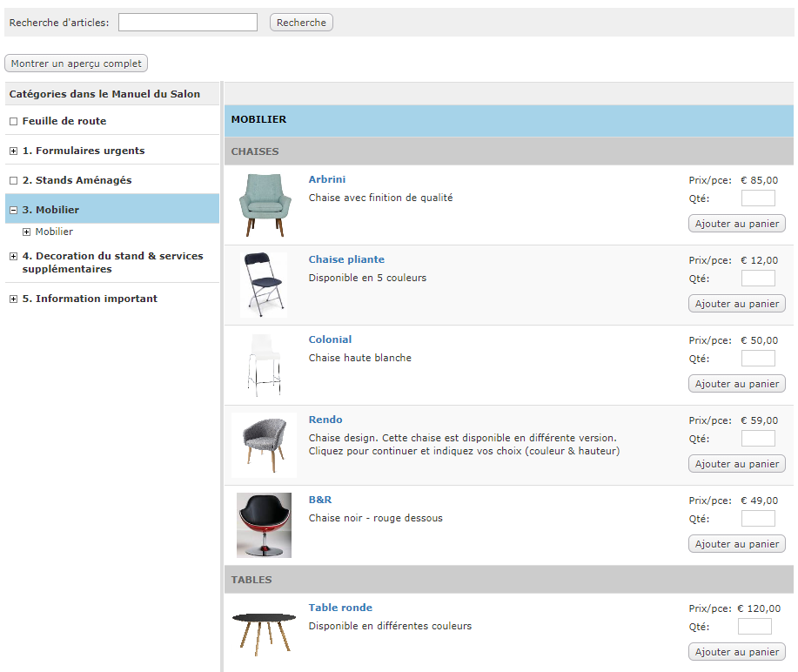The height and width of the screenshot is (672, 798).
Task: Add Rendo chair to the basket
Action: coord(737,464)
